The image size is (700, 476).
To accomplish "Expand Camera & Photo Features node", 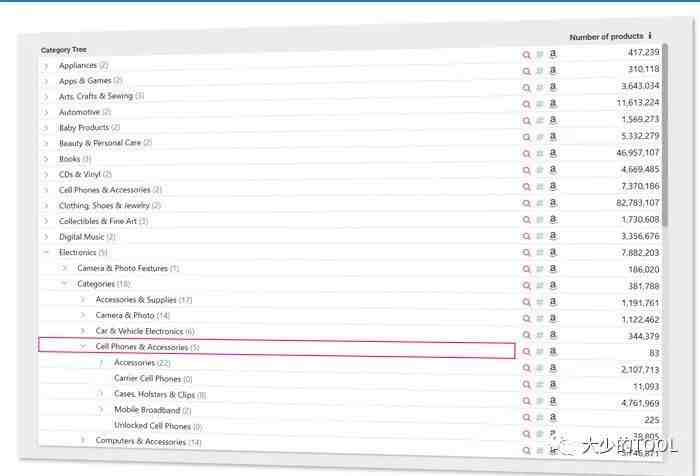I will pos(64,268).
